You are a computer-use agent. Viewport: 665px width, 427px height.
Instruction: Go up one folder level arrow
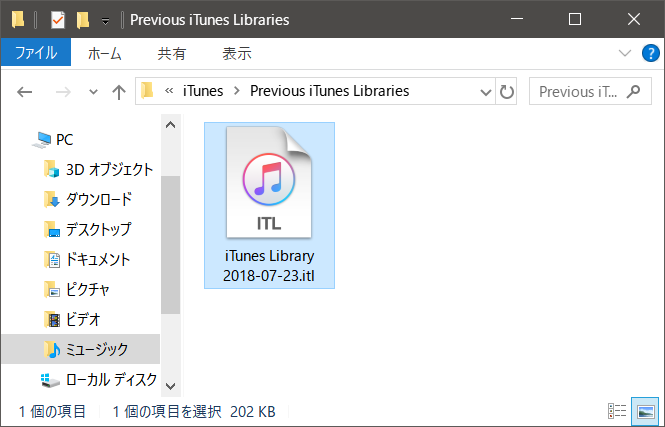click(119, 92)
